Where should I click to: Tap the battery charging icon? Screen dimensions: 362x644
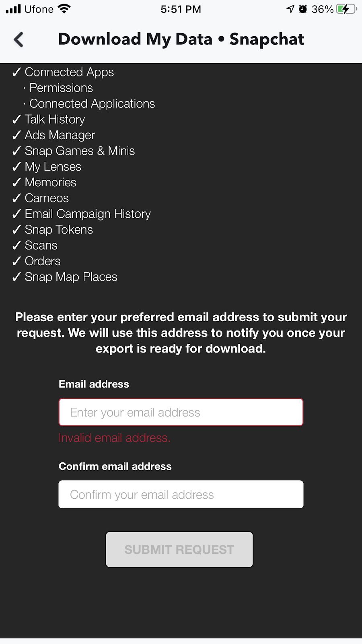pos(346,9)
